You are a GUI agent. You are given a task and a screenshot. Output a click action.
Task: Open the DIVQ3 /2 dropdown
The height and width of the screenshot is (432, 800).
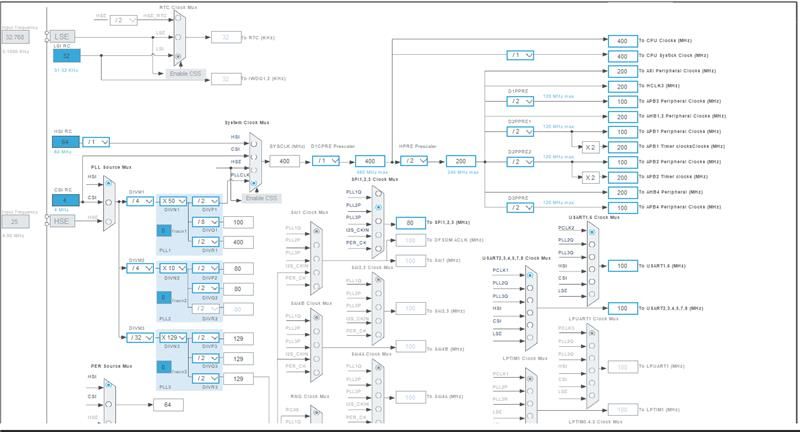tap(206, 359)
